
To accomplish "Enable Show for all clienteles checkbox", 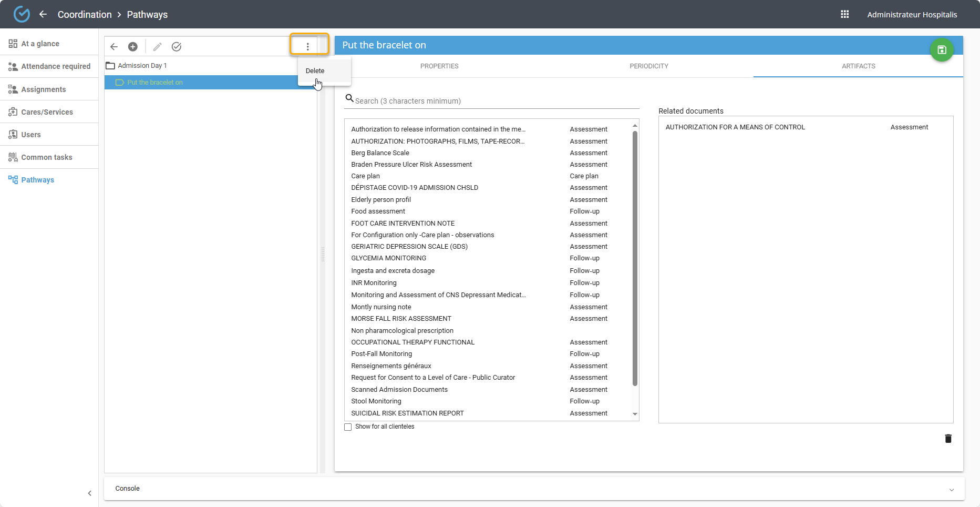I will pyautogui.click(x=348, y=427).
